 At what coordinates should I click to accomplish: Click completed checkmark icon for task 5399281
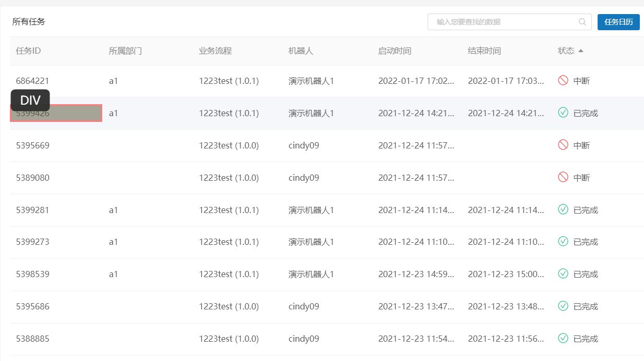(563, 209)
